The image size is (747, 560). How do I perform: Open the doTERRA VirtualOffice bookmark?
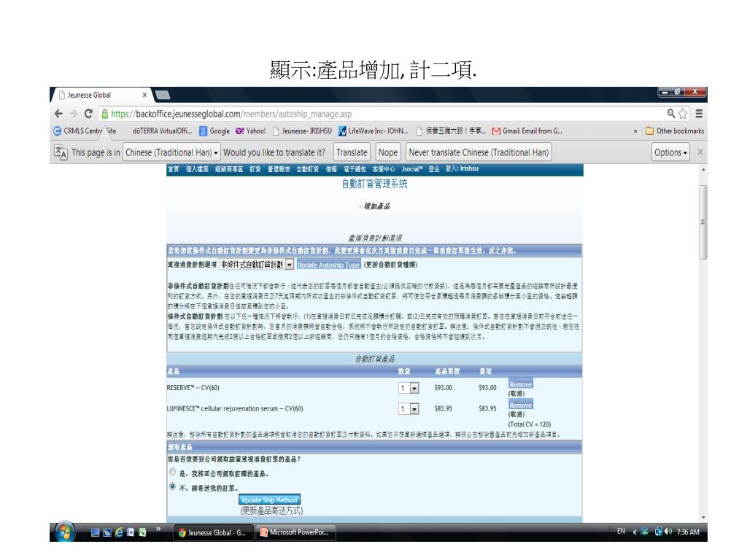tap(162, 131)
